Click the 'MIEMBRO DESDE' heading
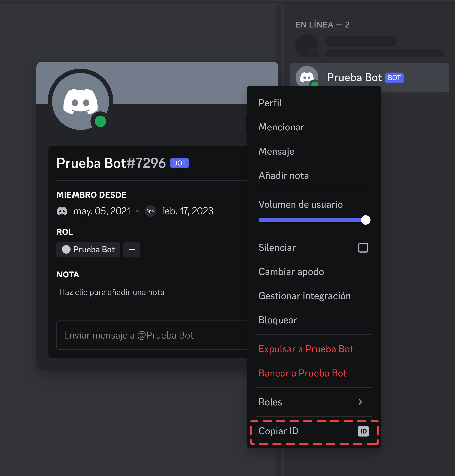Screen dimensions: 455x476 point(91,195)
